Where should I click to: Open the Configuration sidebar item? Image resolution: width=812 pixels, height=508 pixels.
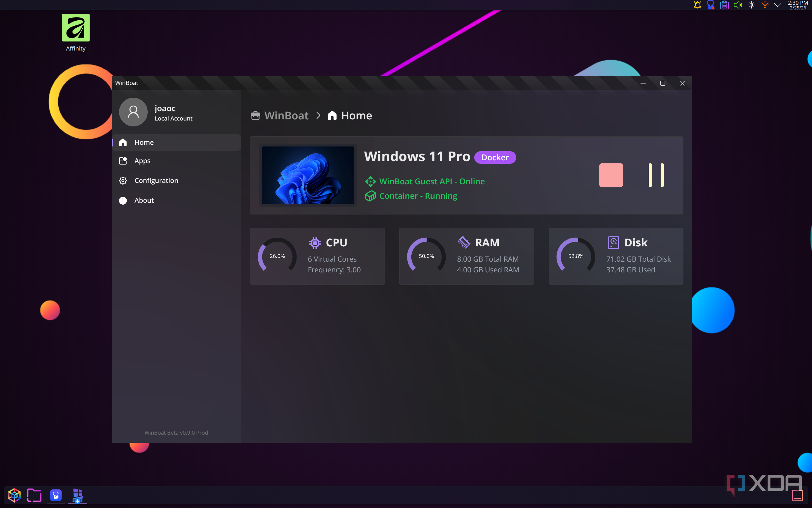coord(176,180)
